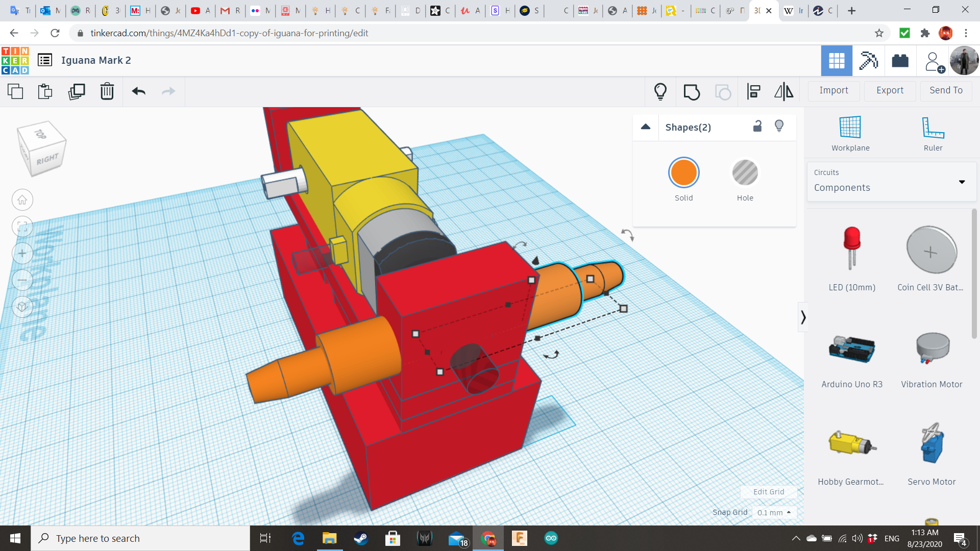This screenshot has height=551, width=980.
Task: Collapse the Shapes inspector panel
Action: tap(646, 127)
